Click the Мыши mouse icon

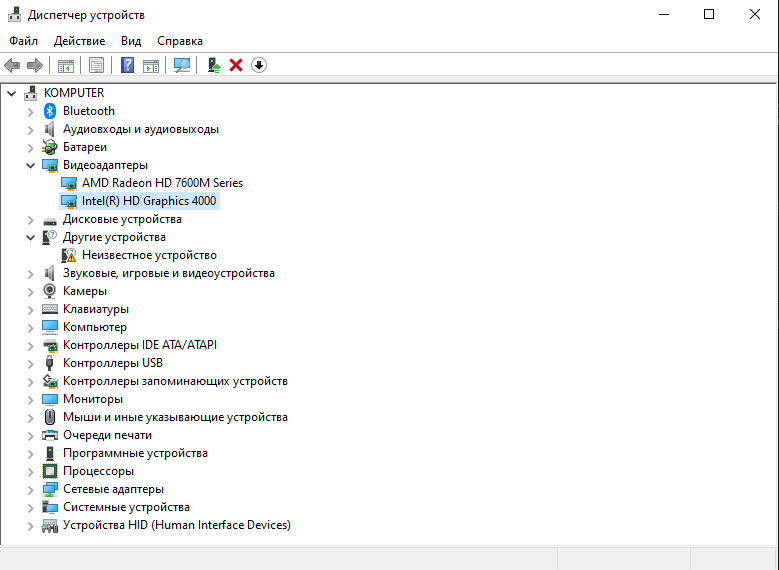[x=50, y=417]
